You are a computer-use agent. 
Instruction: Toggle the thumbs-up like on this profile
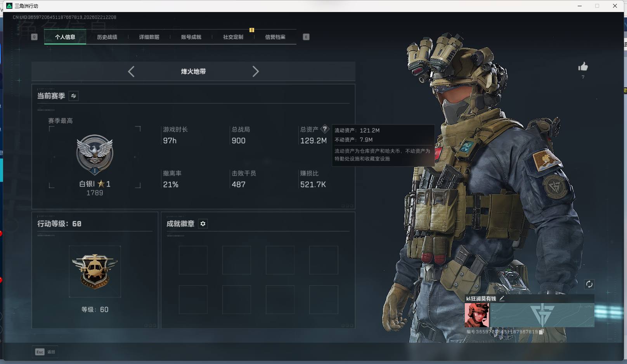[x=583, y=67]
